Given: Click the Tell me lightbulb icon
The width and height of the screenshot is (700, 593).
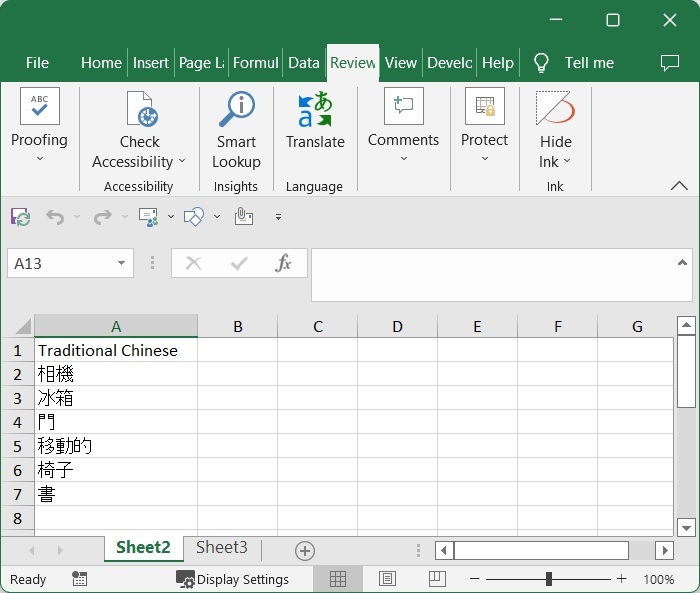Looking at the screenshot, I should tap(541, 62).
